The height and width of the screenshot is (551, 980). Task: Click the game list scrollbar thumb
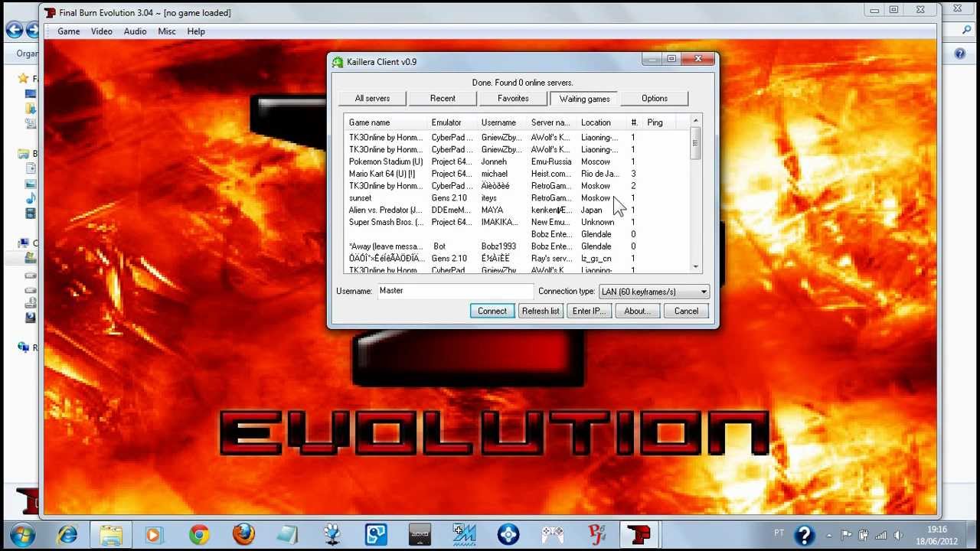(x=696, y=143)
